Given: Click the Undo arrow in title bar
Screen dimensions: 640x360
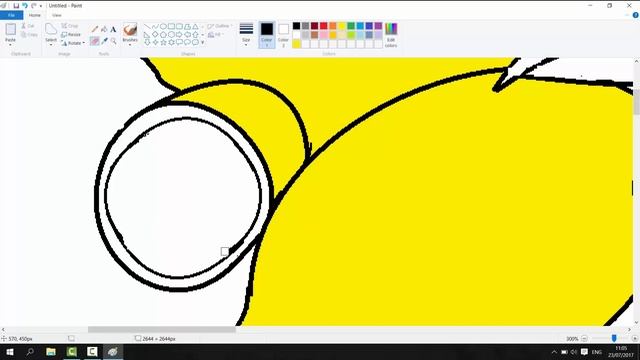Looking at the screenshot, I should click(x=25, y=6).
